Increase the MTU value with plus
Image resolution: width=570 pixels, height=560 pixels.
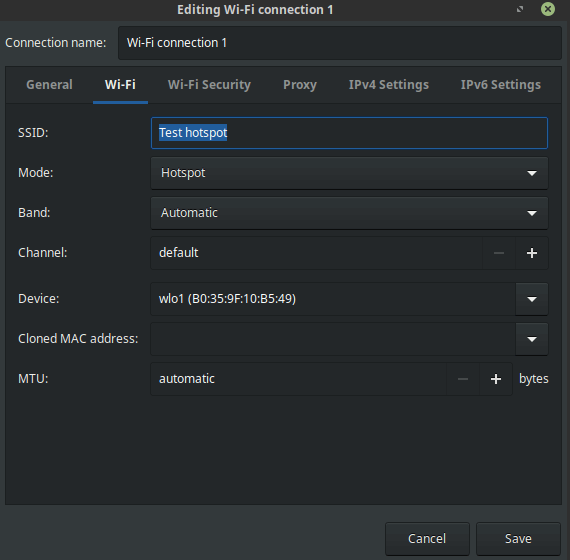pyautogui.click(x=495, y=379)
